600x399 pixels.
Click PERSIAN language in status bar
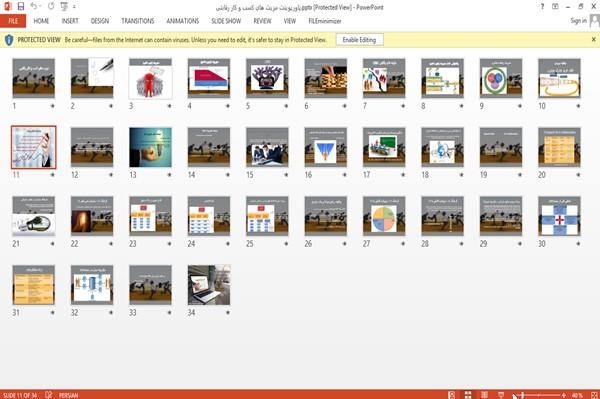tap(68, 395)
